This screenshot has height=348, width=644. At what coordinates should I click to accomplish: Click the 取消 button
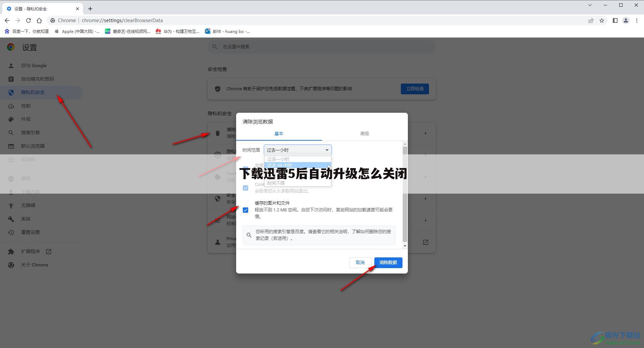click(x=360, y=262)
